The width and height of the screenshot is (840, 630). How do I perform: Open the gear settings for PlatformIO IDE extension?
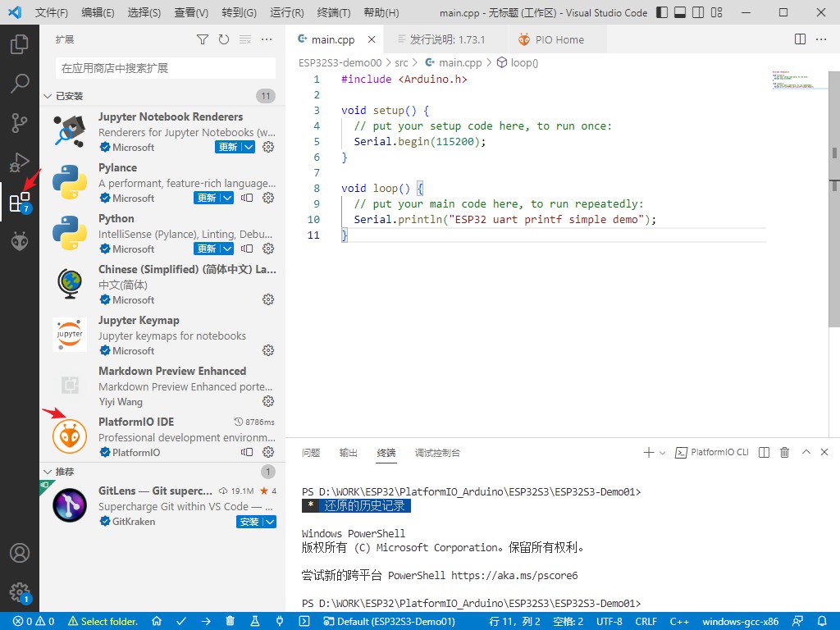point(268,452)
